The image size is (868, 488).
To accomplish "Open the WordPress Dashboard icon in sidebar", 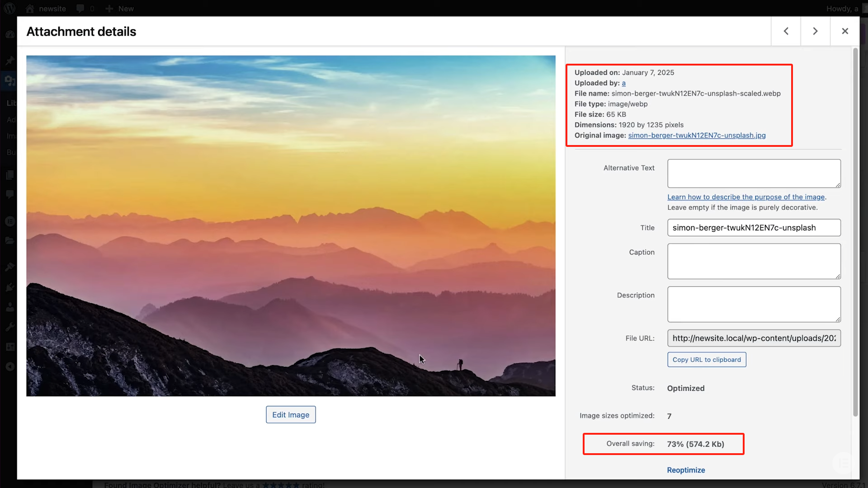I will click(10, 35).
